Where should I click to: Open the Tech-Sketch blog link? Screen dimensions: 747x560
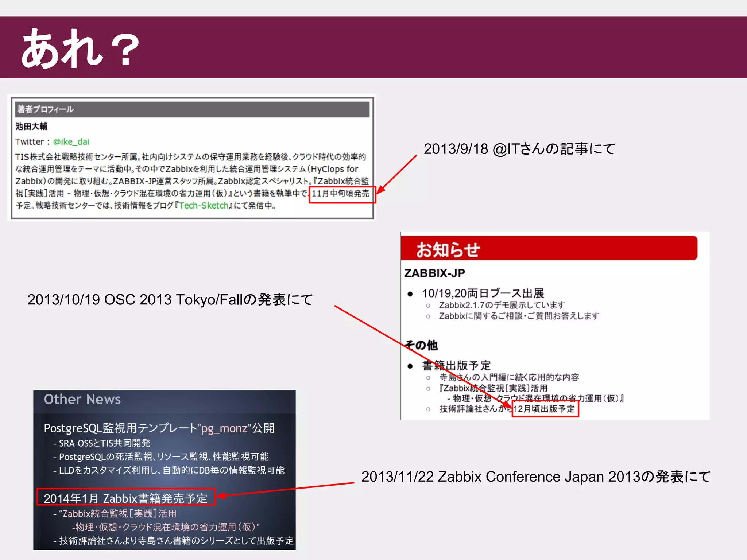(x=204, y=206)
